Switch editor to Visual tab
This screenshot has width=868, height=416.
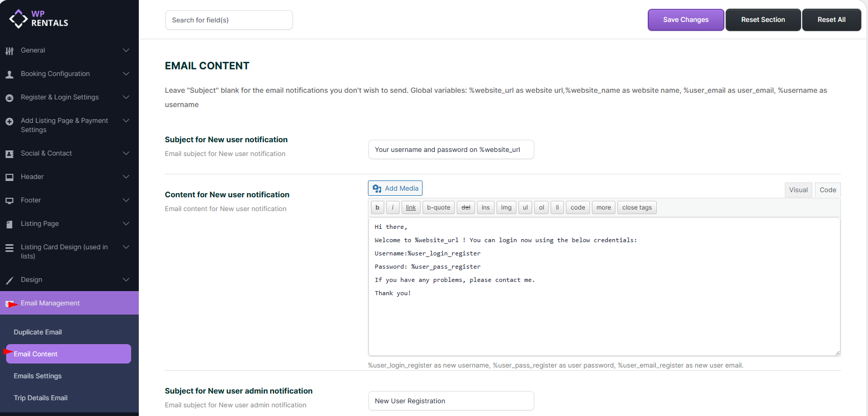click(798, 190)
